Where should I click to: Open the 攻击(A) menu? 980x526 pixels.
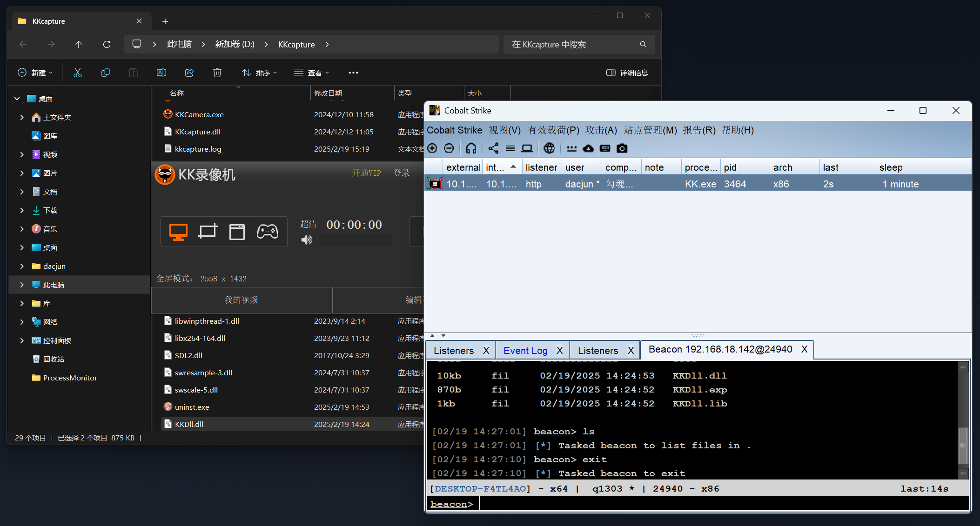[601, 130]
